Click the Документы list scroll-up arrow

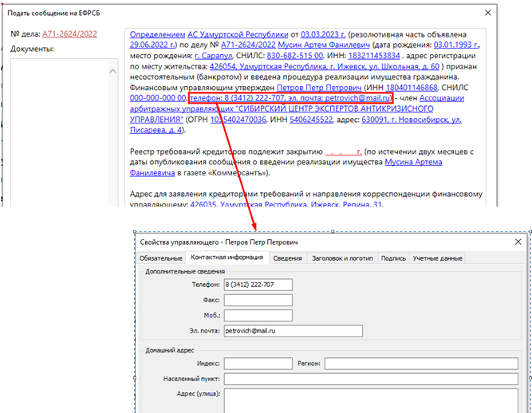coord(113,71)
